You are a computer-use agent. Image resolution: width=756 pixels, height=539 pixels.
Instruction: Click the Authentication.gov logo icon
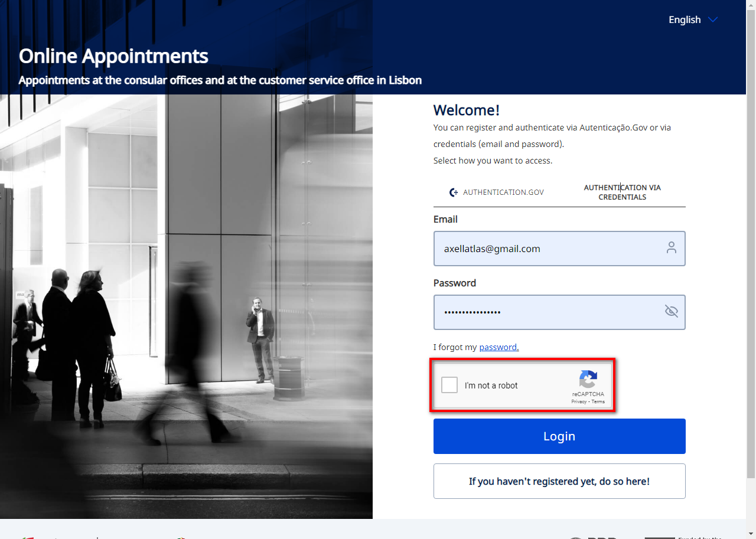click(x=454, y=192)
